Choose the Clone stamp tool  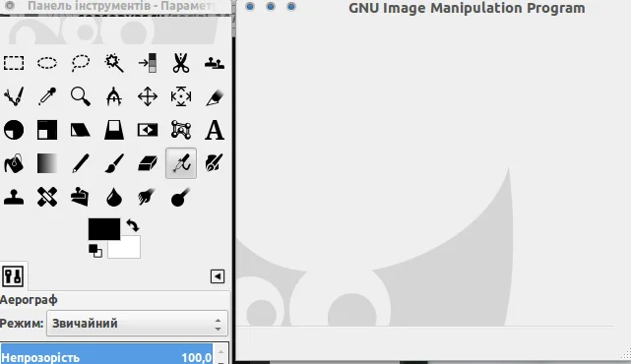[14, 197]
